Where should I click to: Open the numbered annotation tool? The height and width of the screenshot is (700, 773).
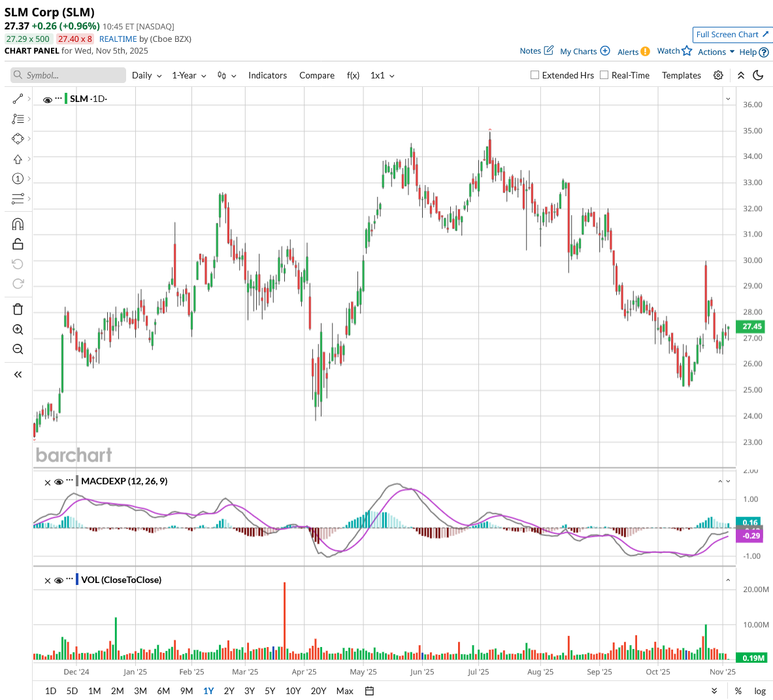coord(18,178)
